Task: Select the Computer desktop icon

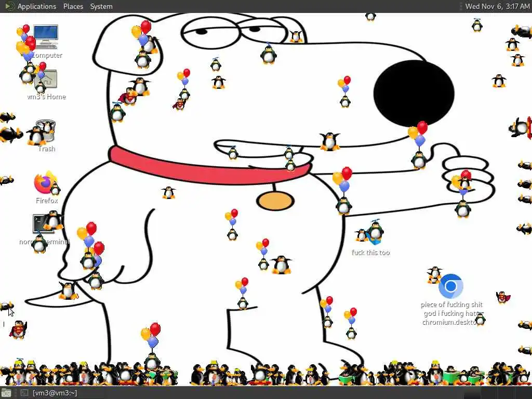Action: point(46,37)
